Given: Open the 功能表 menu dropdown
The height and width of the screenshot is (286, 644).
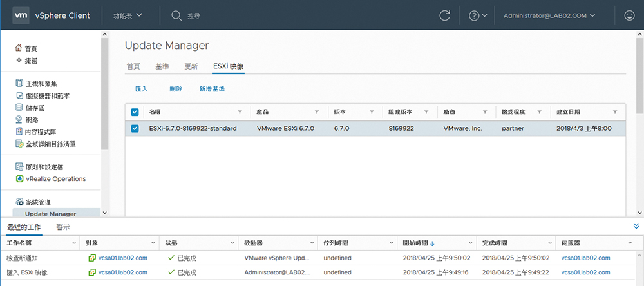Looking at the screenshot, I should coord(128,15).
